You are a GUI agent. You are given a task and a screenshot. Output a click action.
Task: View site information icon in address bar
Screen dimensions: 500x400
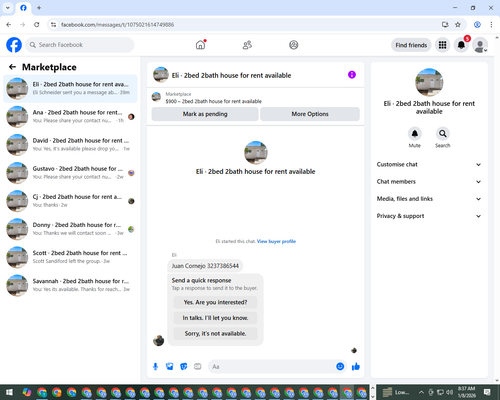(x=53, y=25)
